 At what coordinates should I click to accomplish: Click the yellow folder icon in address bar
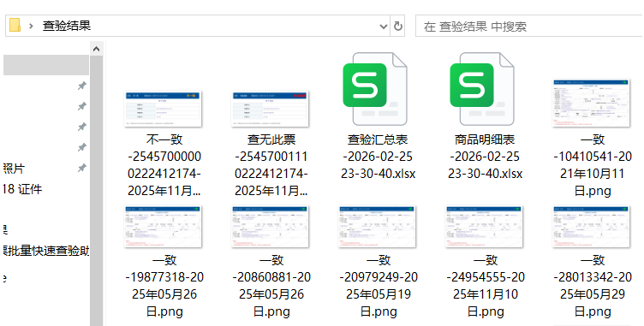[x=15, y=25]
